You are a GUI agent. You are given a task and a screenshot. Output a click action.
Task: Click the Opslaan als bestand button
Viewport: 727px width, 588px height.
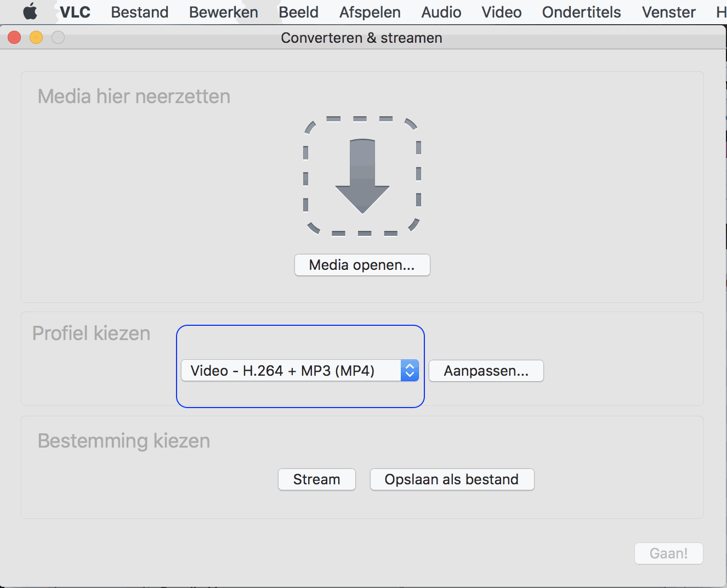[452, 479]
